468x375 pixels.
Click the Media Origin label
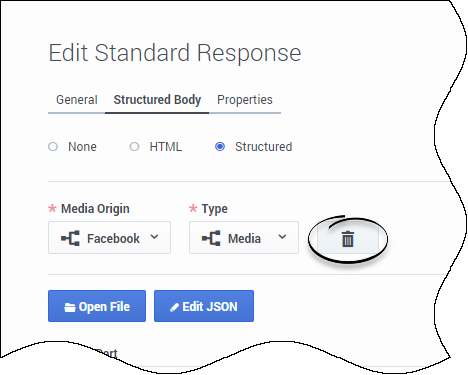coord(95,209)
